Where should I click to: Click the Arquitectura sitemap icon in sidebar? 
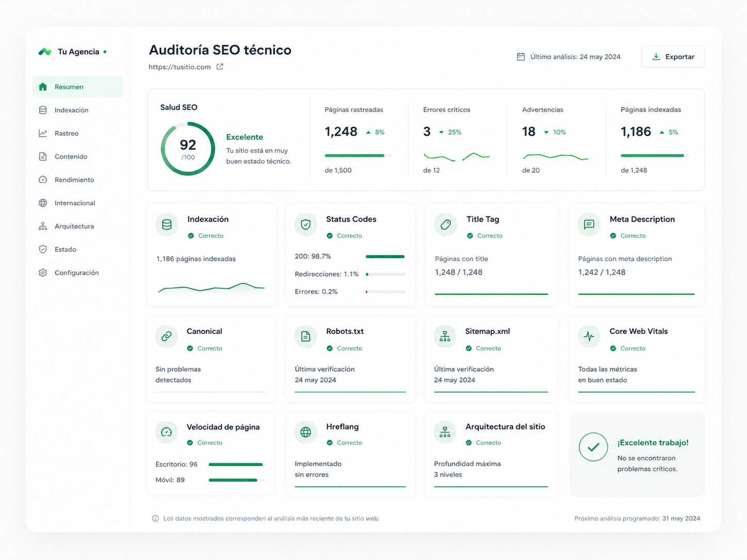click(x=43, y=226)
